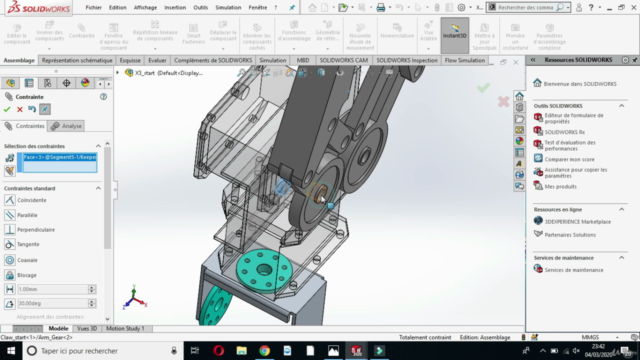The height and width of the screenshot is (360, 640).
Task: Open the Edition menu
Action: click(x=118, y=7)
